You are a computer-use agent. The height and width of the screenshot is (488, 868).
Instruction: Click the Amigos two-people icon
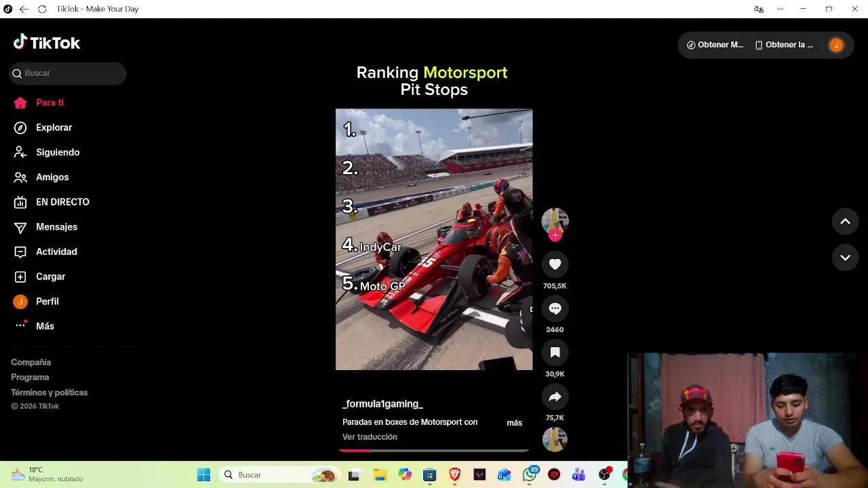coord(20,177)
